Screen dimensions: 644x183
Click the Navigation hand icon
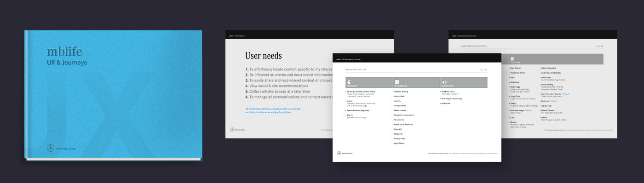tap(349, 82)
